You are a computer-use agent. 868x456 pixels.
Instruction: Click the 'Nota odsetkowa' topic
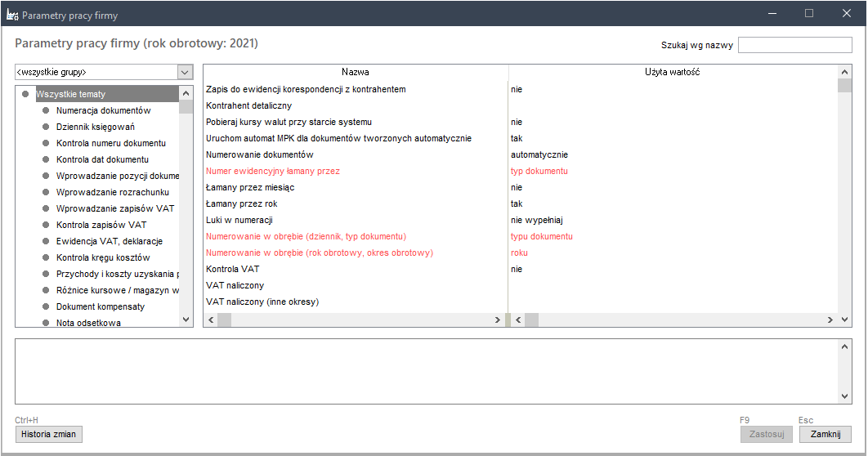point(88,323)
